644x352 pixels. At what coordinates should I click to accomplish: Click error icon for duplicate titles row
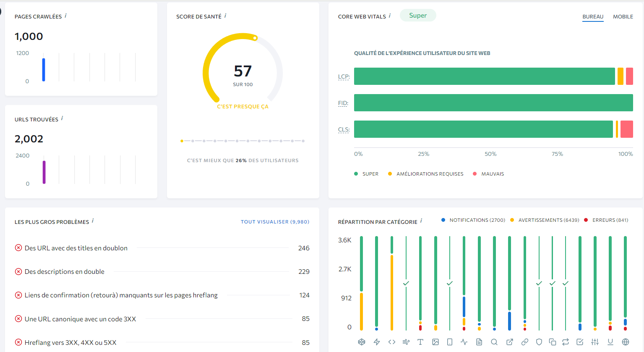pyautogui.click(x=18, y=248)
